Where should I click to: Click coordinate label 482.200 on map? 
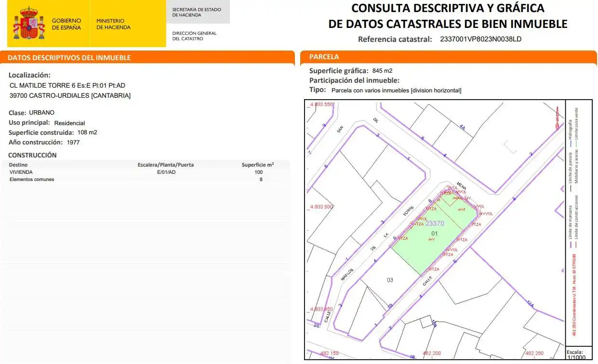coord(432,353)
